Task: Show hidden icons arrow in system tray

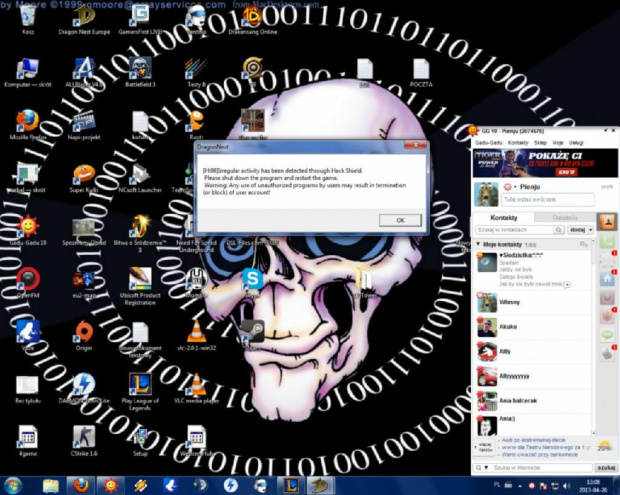Action: 520,486
